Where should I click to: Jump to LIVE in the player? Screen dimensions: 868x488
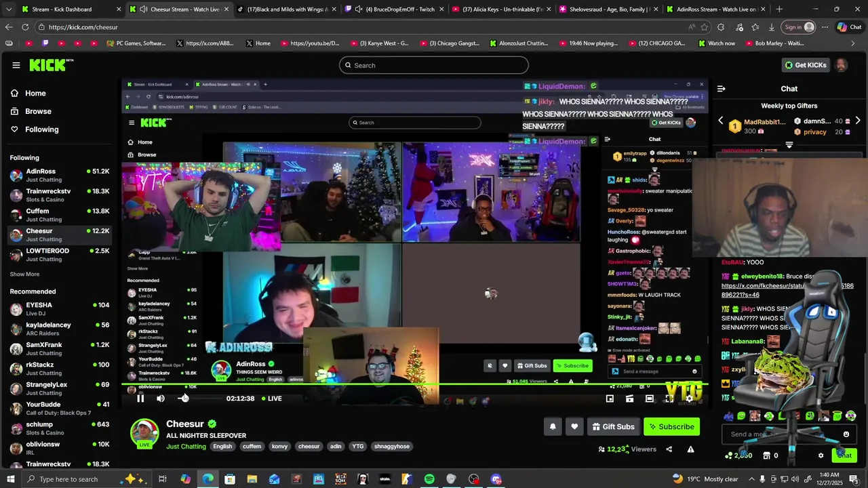tap(271, 399)
